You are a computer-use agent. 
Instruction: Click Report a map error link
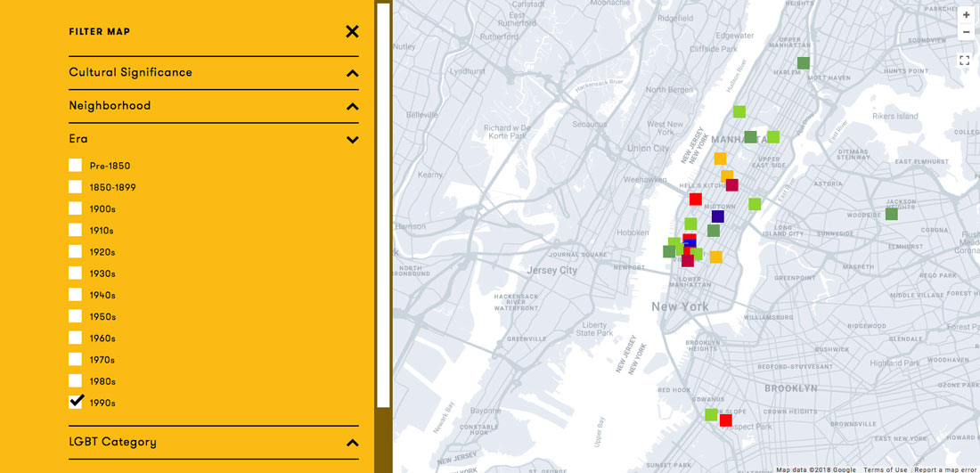click(945, 469)
